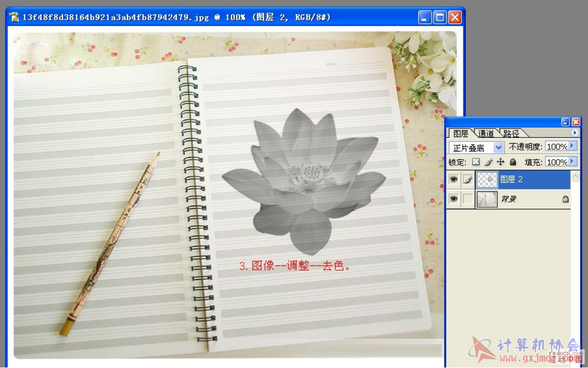588x368 pixels.
Task: Toggle visibility of 图层 2 layer
Action: point(453,180)
